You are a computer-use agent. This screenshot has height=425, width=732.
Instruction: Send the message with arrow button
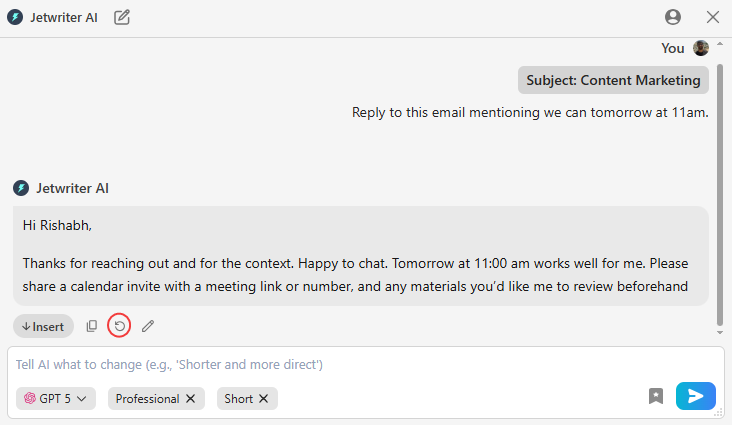(x=695, y=396)
